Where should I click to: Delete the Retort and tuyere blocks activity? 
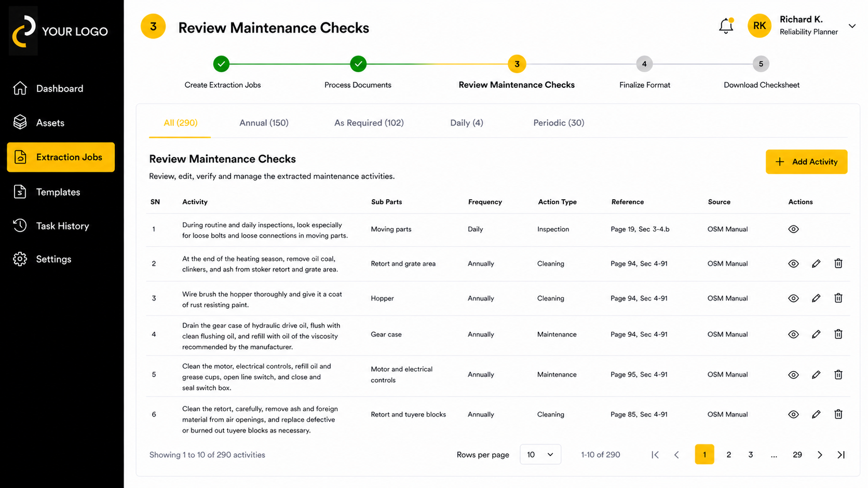point(838,414)
